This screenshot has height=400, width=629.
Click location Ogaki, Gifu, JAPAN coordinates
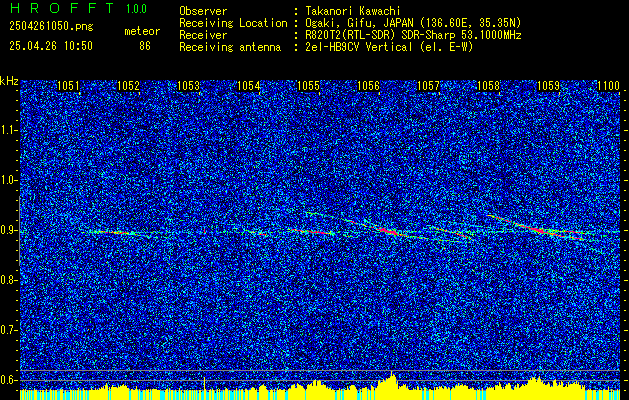(x=412, y=23)
